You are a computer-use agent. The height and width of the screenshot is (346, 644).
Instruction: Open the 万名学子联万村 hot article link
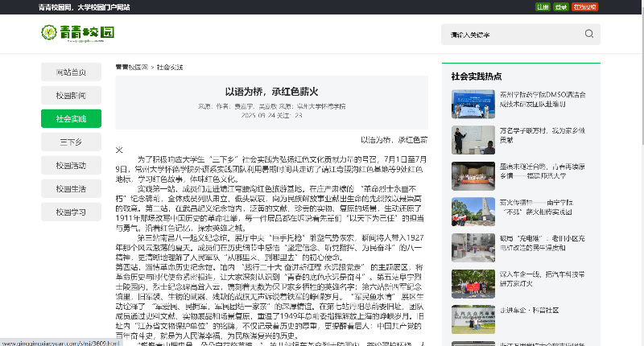point(536,134)
